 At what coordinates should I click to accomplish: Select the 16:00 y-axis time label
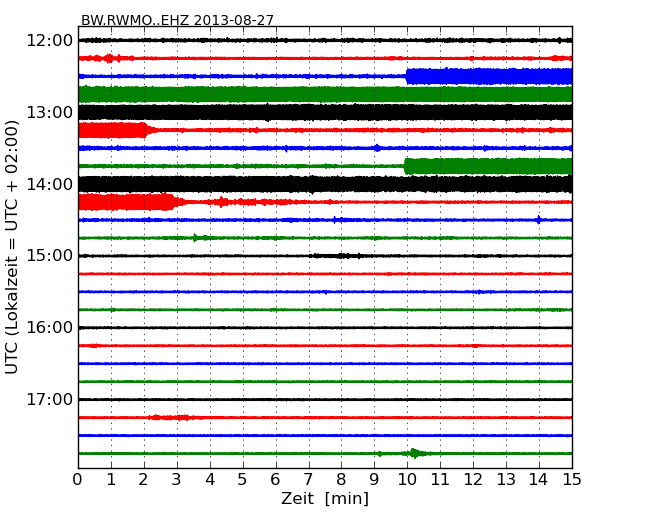(x=50, y=328)
